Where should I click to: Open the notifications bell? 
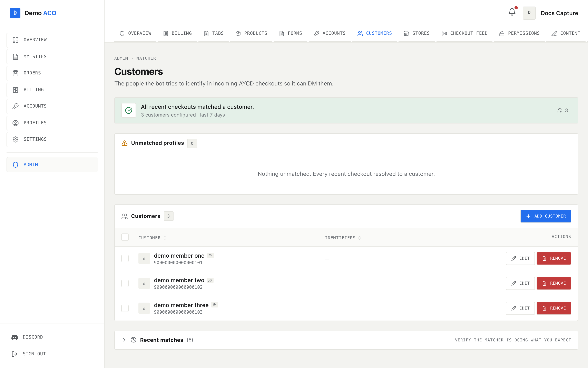click(x=512, y=12)
